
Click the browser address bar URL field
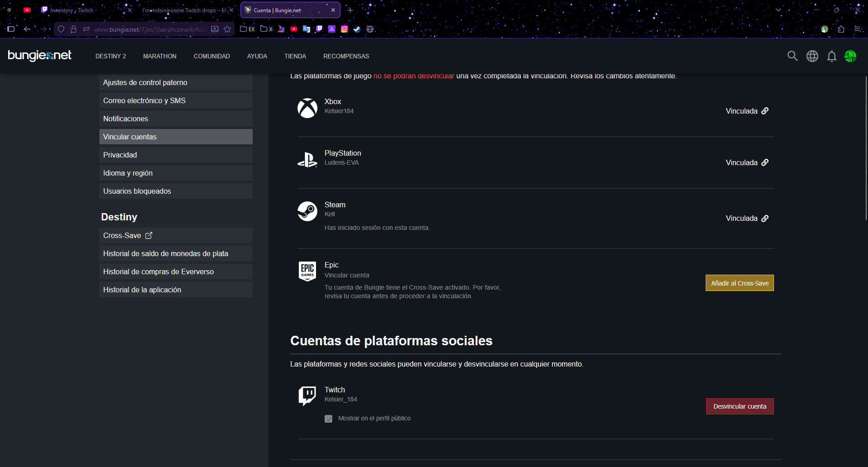click(x=149, y=29)
